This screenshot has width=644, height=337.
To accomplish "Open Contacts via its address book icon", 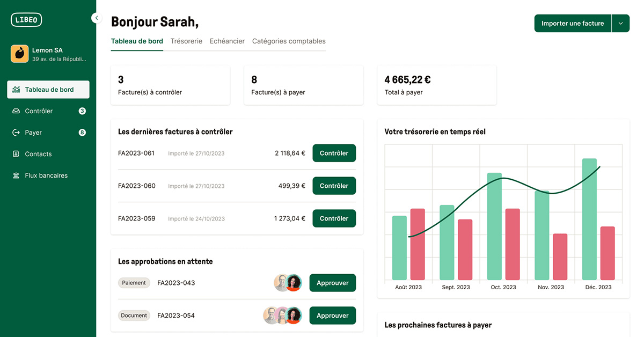I will [16, 154].
